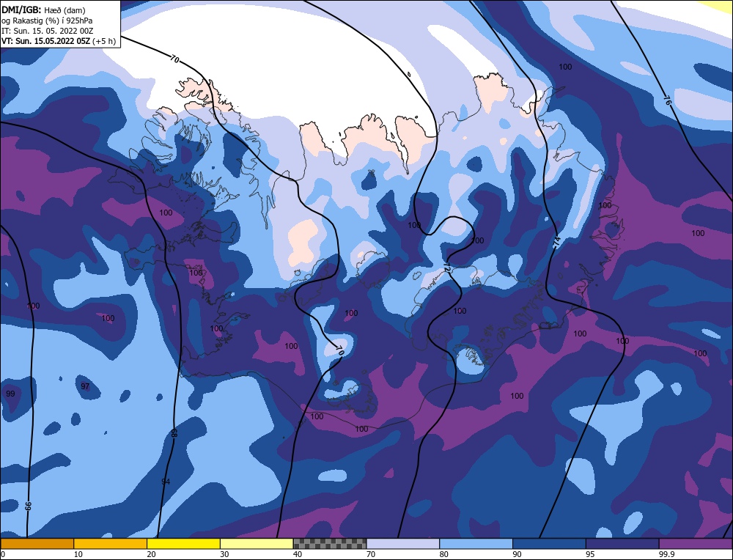
Task: Click the '99' humidity value label
Action: 10,394
